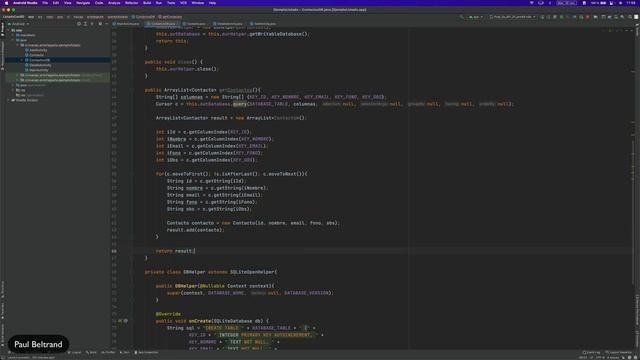Run the app with the Run icon
The height and width of the screenshot is (360, 640).
542,17
